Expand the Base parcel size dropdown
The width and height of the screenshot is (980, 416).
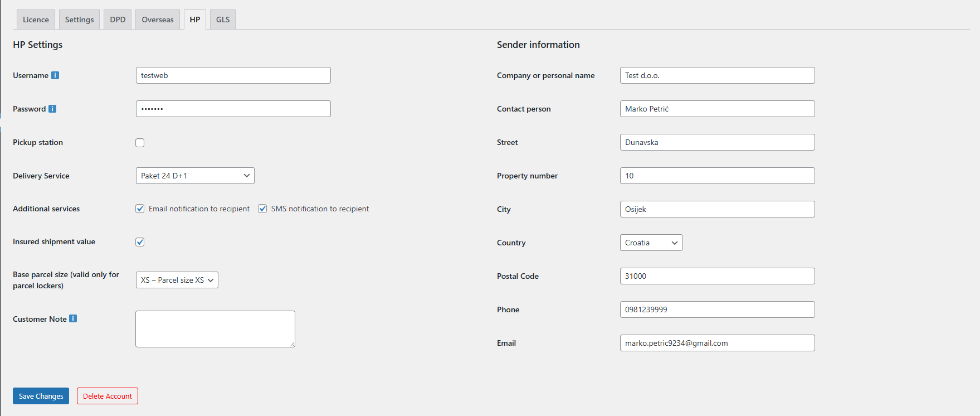[x=177, y=280]
